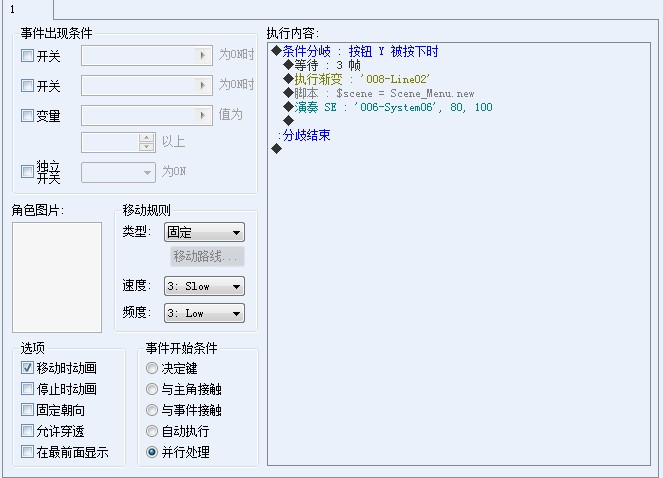The width and height of the screenshot is (663, 478).
Task: Check the 固定朝向 option
Action: (x=27, y=410)
